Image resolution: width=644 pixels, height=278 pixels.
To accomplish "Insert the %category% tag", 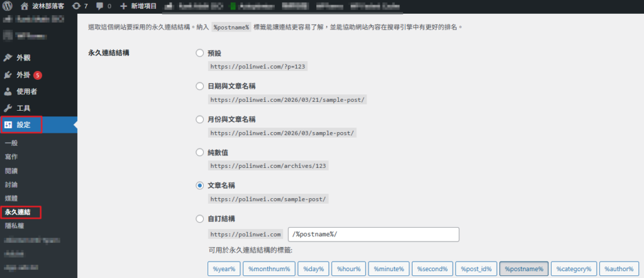I will [x=574, y=269].
